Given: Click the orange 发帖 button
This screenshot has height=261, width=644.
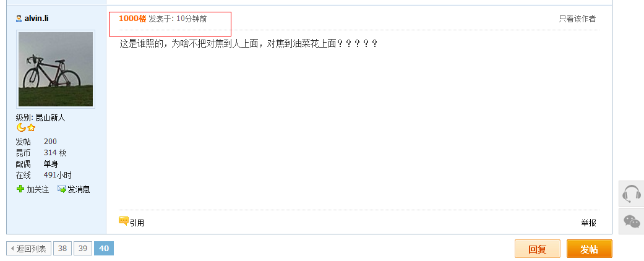Looking at the screenshot, I should (590, 249).
